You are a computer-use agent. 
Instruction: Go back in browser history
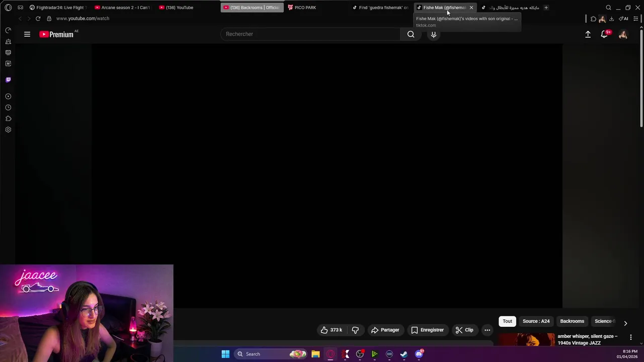[x=20, y=19]
